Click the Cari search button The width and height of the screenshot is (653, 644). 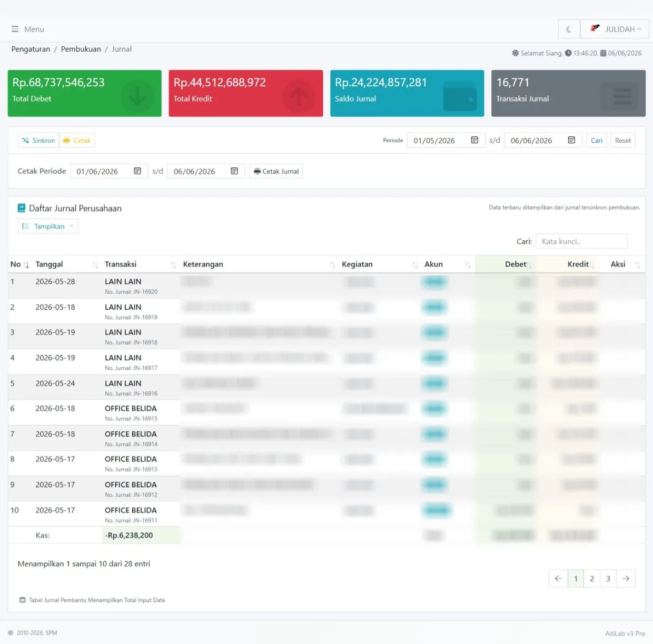(597, 141)
